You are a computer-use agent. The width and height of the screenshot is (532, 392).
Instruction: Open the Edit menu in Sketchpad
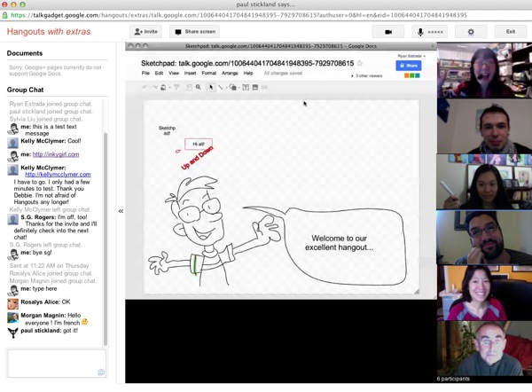[x=159, y=73]
